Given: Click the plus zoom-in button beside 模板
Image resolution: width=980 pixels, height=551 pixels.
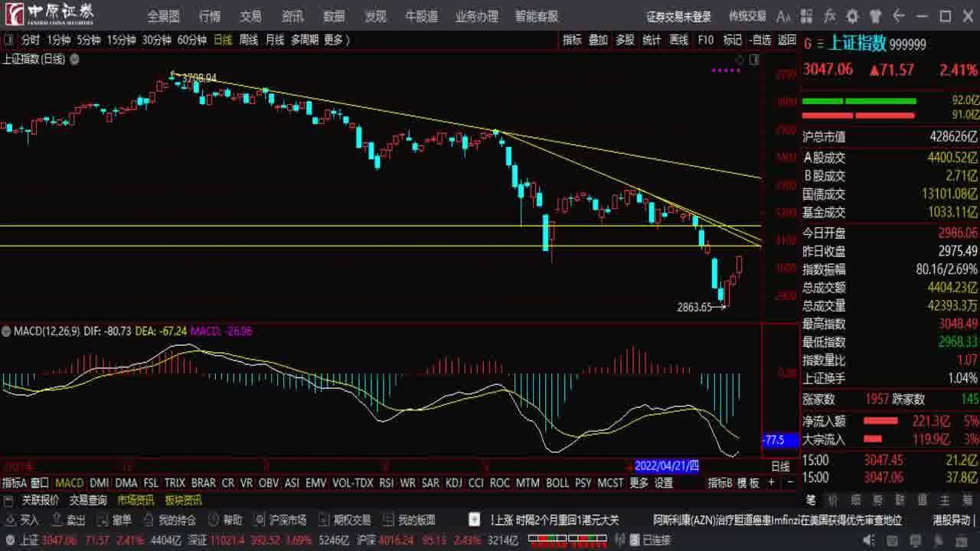Looking at the screenshot, I should pyautogui.click(x=770, y=483).
